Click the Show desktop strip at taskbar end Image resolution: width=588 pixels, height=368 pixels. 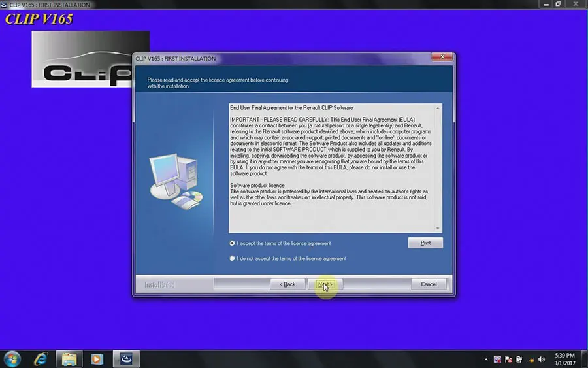click(585, 359)
